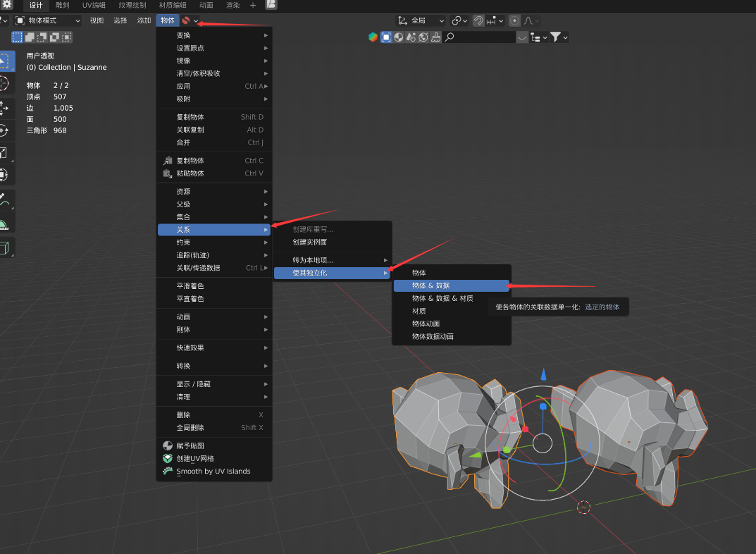Switch to intersect selection mode icon
The width and height of the screenshot is (756, 554).
point(66,37)
